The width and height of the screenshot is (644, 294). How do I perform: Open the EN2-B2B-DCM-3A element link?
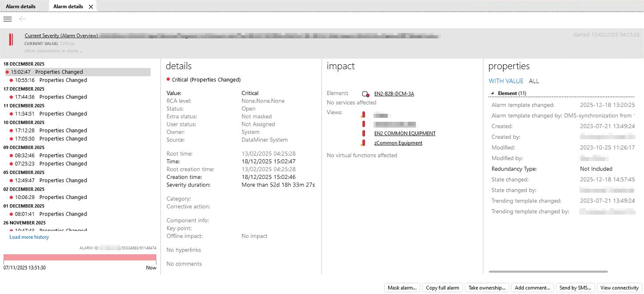click(x=394, y=94)
